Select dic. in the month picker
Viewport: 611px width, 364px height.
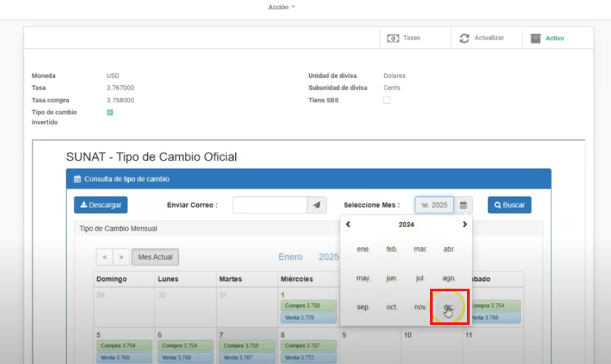[x=449, y=307]
